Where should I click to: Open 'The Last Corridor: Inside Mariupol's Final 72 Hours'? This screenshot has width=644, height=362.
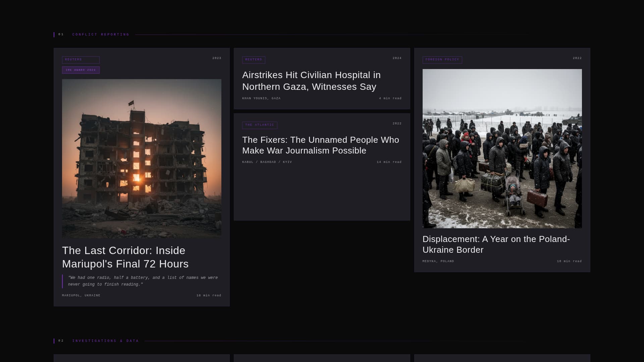pos(125,257)
